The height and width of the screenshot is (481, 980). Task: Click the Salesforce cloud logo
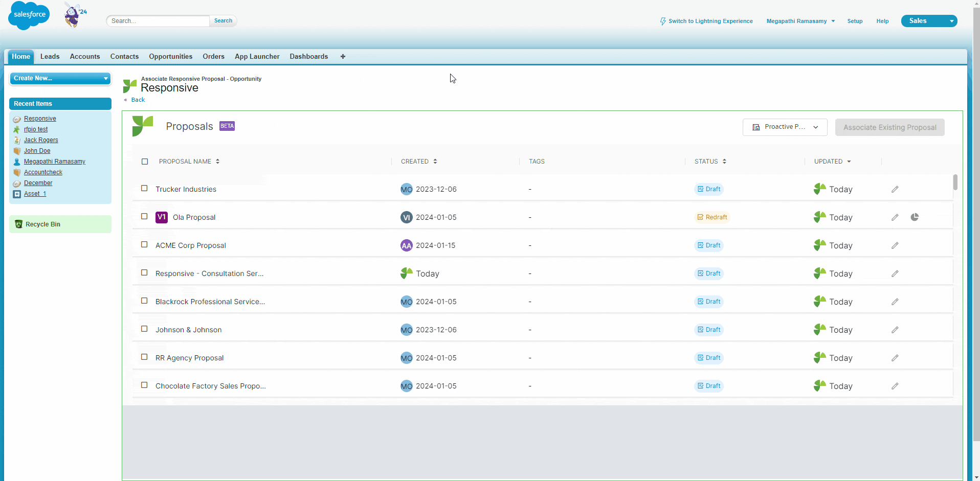click(29, 15)
